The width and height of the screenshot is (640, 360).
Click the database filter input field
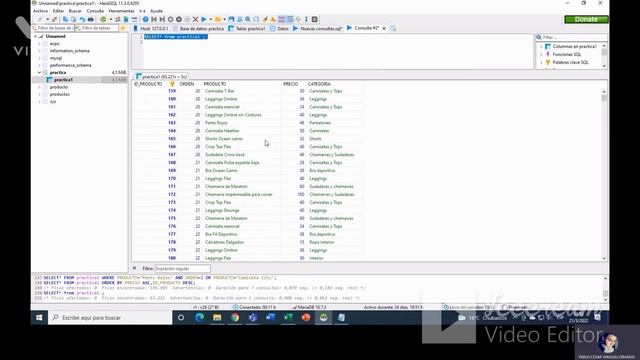coord(53,28)
